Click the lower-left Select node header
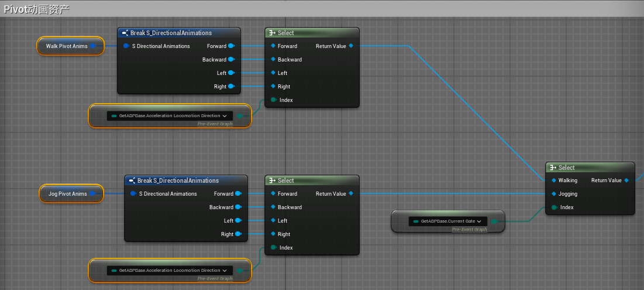Viewport: 644px width, 290px height. (x=312, y=180)
